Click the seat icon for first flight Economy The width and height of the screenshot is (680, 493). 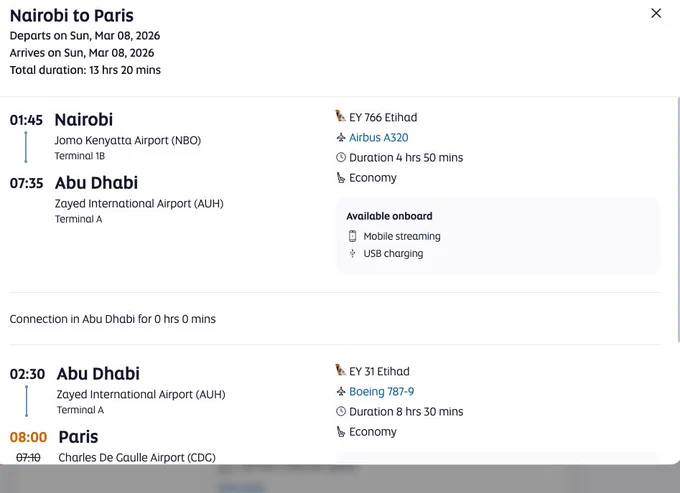coord(341,178)
